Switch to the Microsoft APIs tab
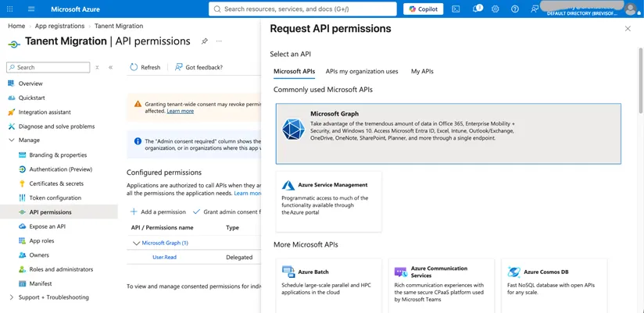The image size is (644, 313). (294, 71)
